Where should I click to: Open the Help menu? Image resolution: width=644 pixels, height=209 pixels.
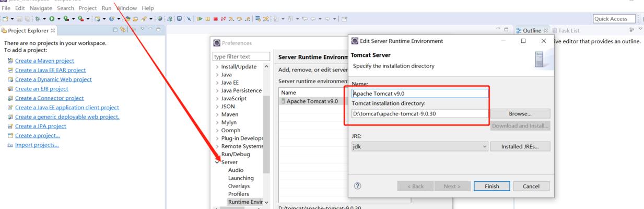pos(148,8)
